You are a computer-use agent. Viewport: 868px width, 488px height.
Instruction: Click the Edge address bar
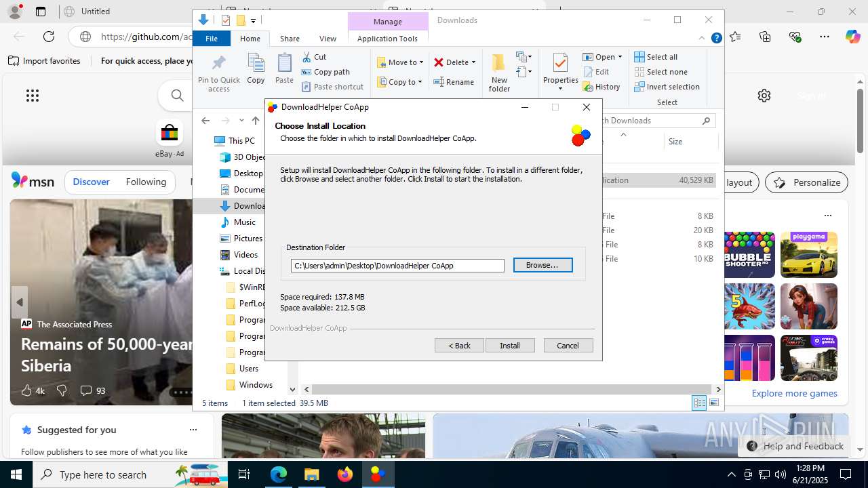coord(146,37)
